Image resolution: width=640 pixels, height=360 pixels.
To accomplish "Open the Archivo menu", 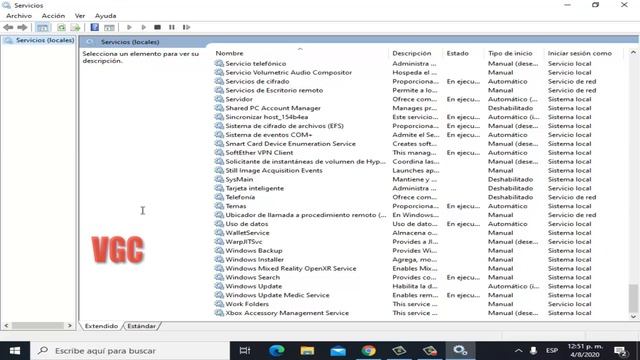I will pos(19,16).
